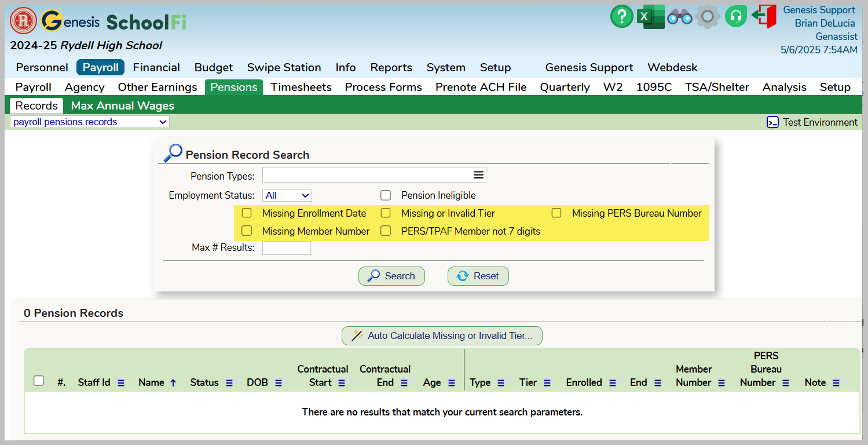The height and width of the screenshot is (445, 868).
Task: Open Member Number column menu icon
Action: 721,383
